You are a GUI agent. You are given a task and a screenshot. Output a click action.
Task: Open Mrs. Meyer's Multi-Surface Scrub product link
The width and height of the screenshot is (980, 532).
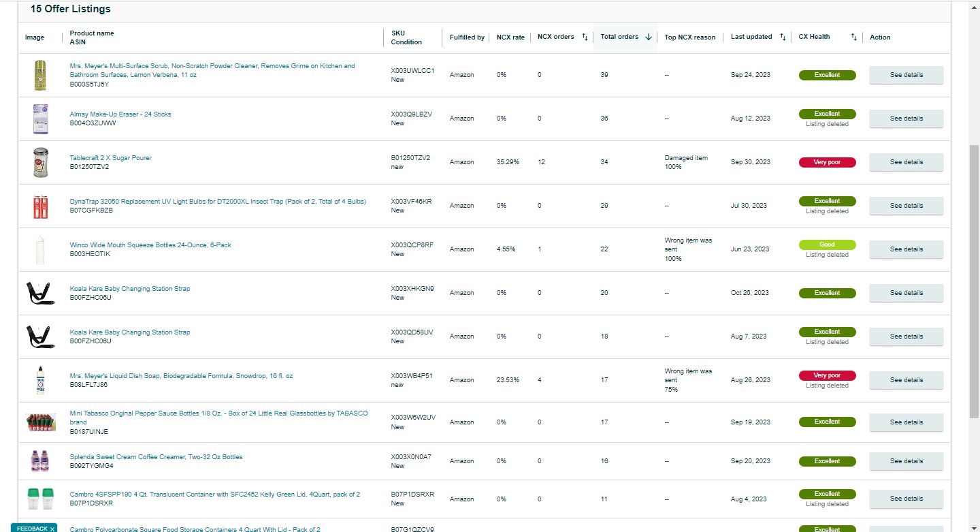pos(212,70)
